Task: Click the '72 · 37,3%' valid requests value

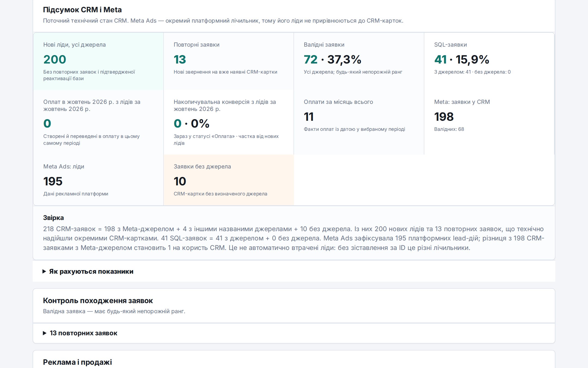Action: [x=332, y=59]
